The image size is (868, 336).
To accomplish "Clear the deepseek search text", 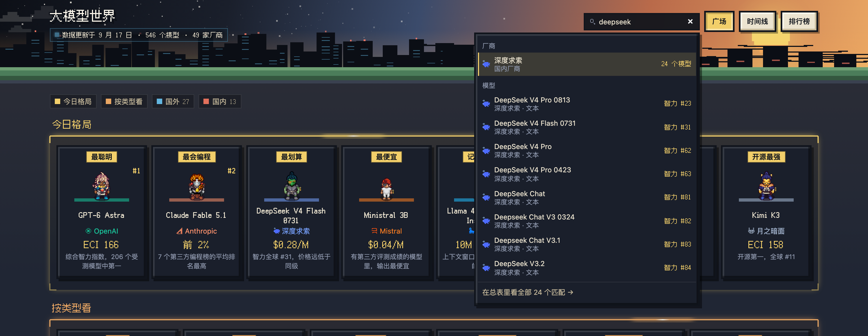I will pos(690,22).
